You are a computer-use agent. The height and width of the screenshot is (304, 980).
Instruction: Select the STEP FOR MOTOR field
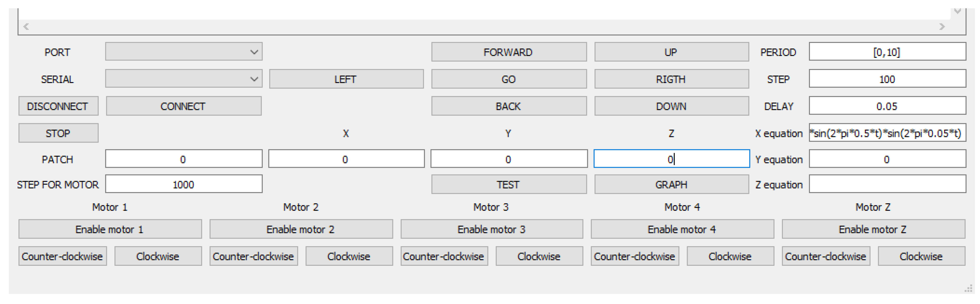coord(184,184)
